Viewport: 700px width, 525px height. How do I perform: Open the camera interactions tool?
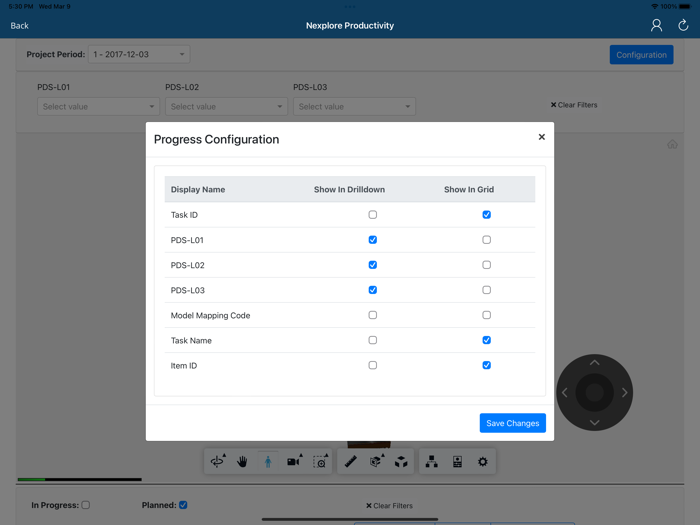pyautogui.click(x=294, y=461)
